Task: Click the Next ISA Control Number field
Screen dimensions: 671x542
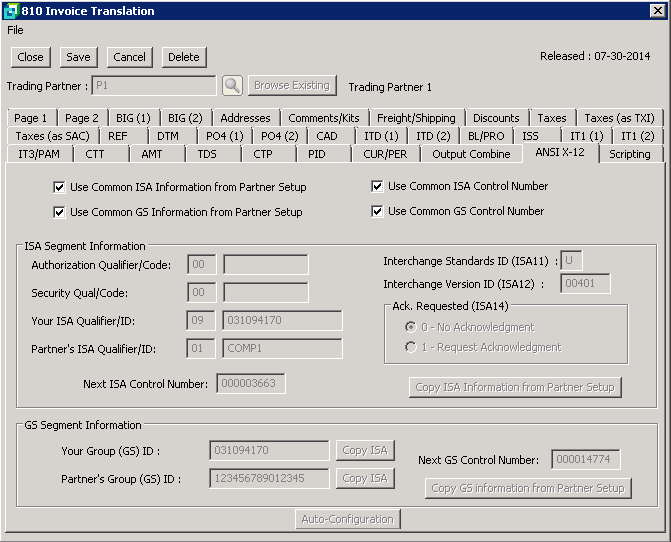Action: [x=251, y=384]
